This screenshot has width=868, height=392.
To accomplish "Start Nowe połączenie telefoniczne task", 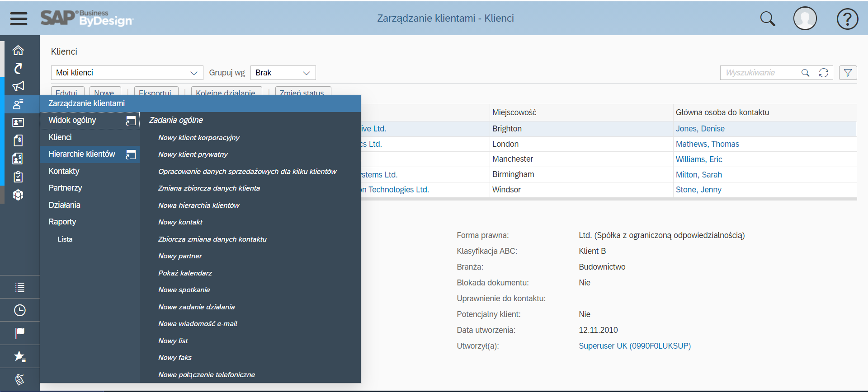I will point(207,375).
